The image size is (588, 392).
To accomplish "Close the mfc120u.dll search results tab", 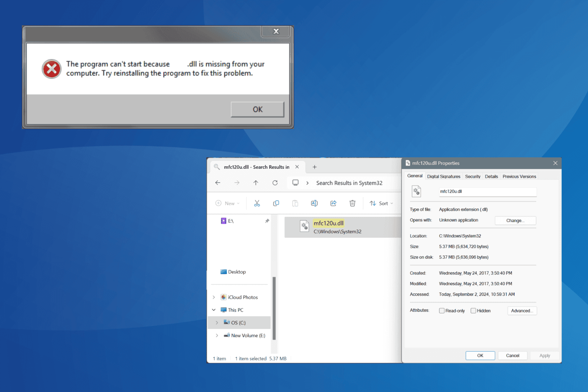I will tap(297, 167).
